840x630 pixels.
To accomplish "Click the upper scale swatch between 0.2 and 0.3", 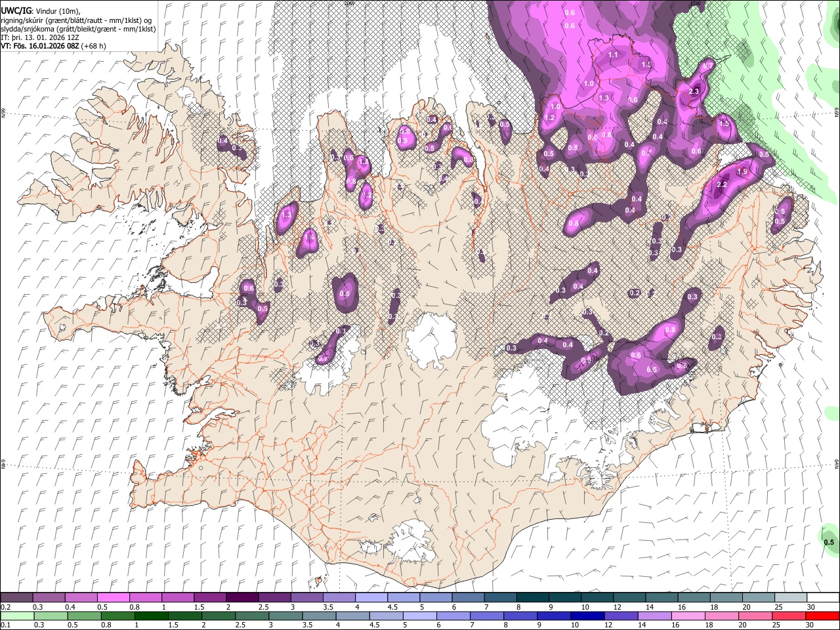I will pos(16,598).
